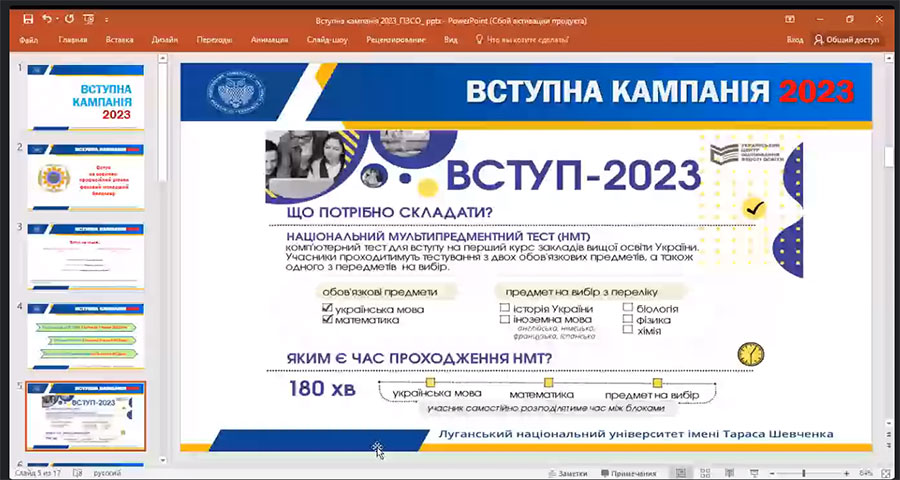Switch to the Вид tab

[x=451, y=40]
